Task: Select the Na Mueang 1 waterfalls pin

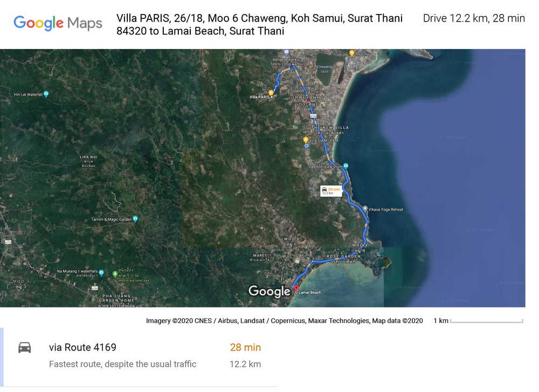Action: tap(101, 272)
